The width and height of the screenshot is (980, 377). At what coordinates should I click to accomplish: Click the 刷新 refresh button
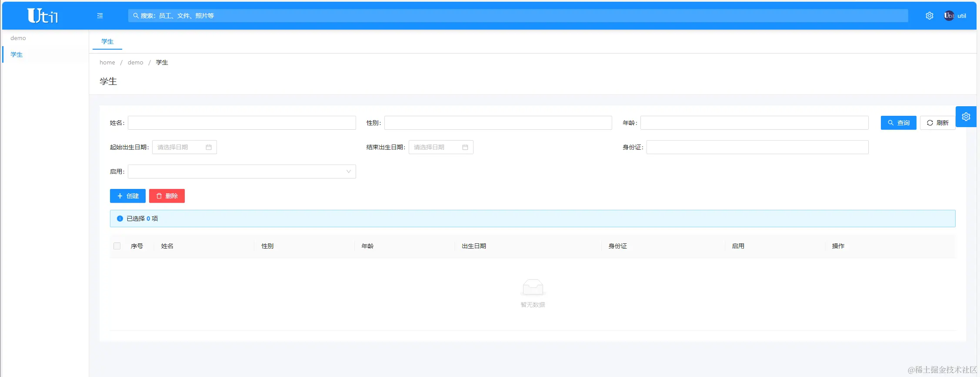(x=938, y=123)
